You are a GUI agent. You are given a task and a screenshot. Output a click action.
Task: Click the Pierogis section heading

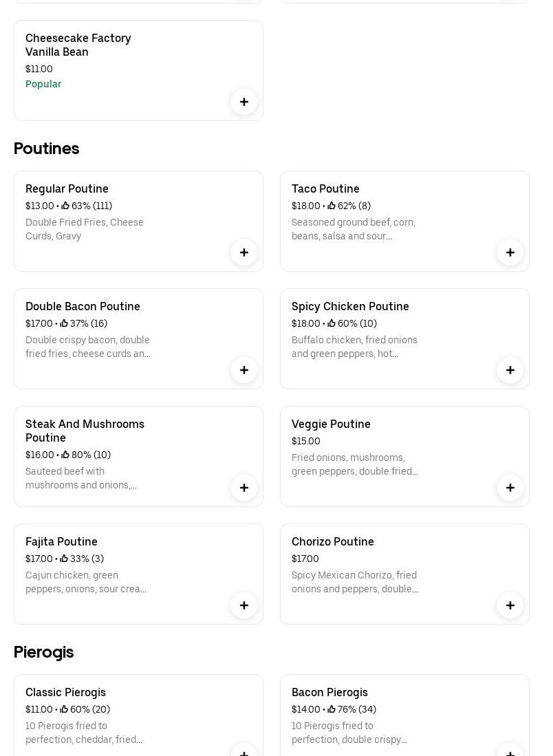click(43, 652)
